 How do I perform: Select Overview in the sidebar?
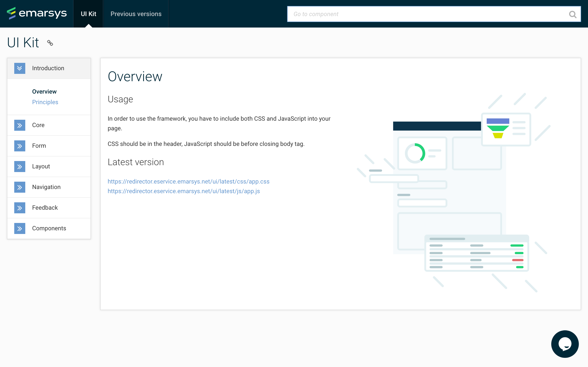pyautogui.click(x=44, y=92)
